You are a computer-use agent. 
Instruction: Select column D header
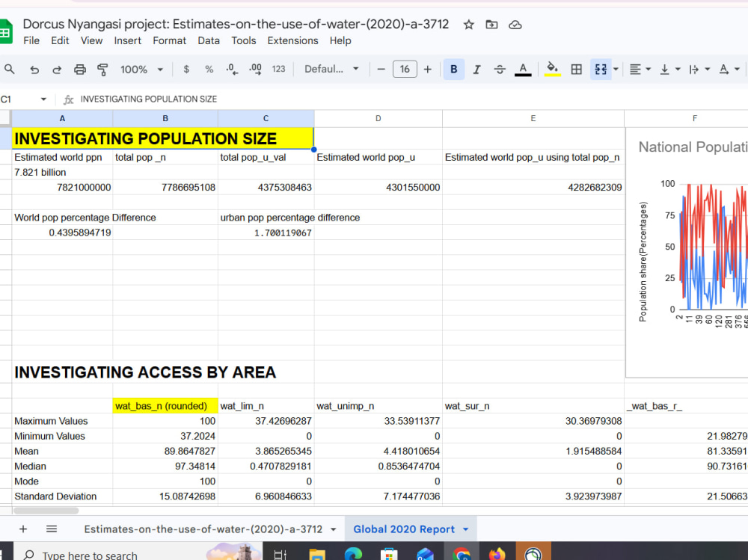point(378,118)
